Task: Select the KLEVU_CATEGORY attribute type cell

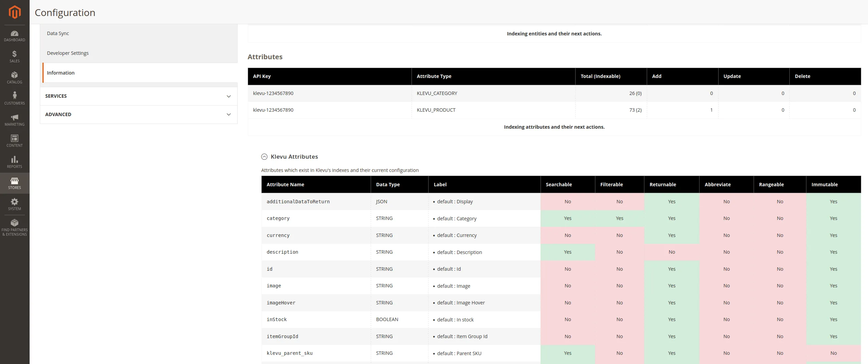Action: tap(494, 93)
